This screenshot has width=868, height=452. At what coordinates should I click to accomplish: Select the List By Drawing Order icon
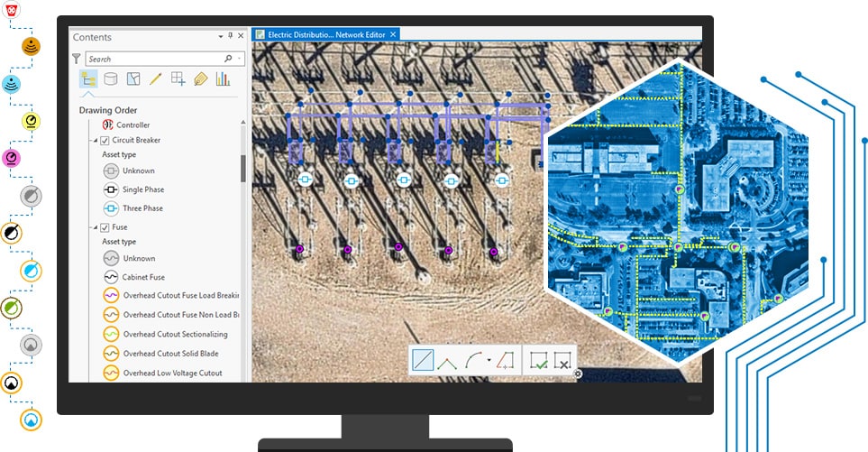point(88,79)
